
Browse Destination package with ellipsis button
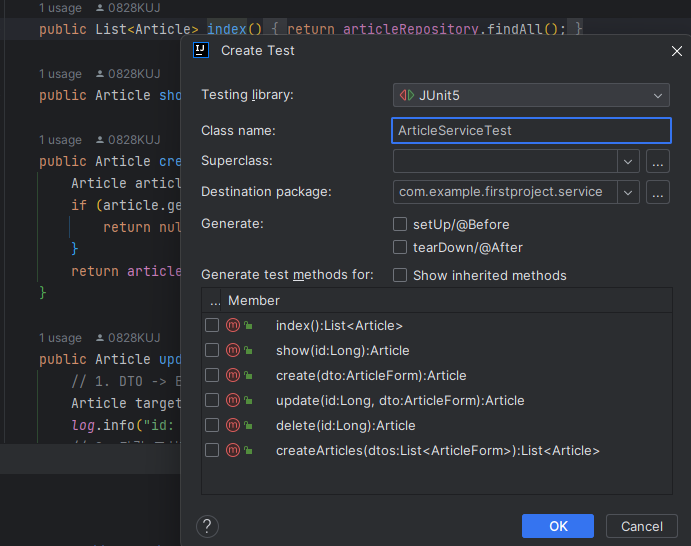point(658,192)
